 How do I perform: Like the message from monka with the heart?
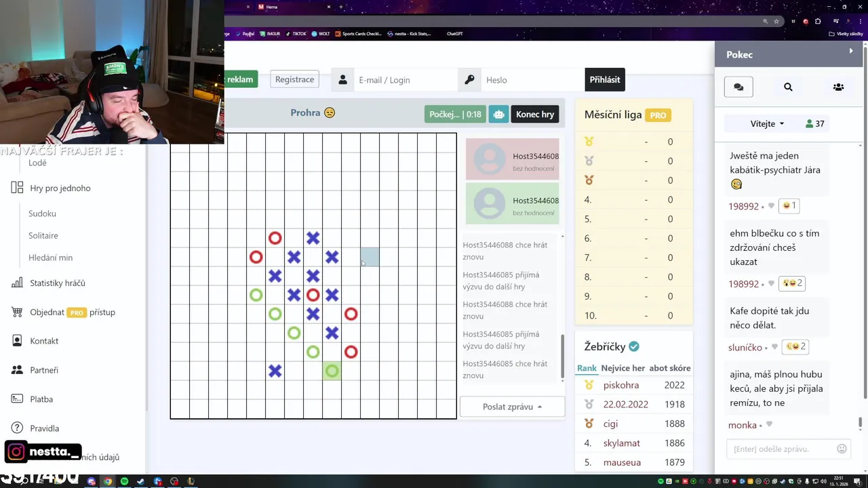pyautogui.click(x=769, y=425)
